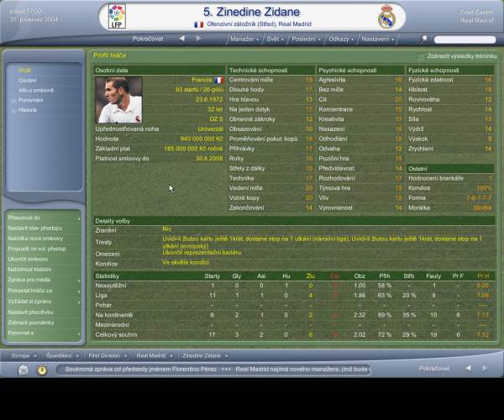Click the Celkový souhrn row label

click(116, 335)
